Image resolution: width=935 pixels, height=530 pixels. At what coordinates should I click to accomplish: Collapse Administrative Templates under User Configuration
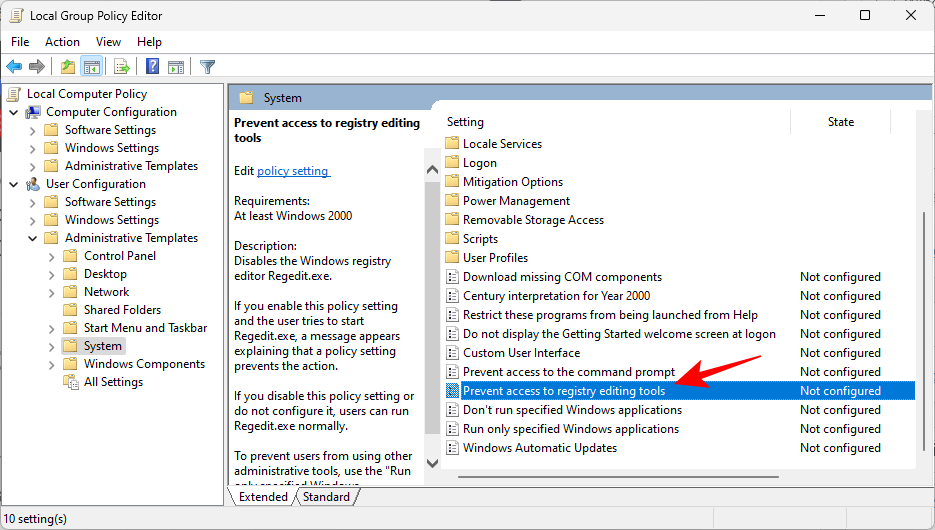(x=33, y=238)
